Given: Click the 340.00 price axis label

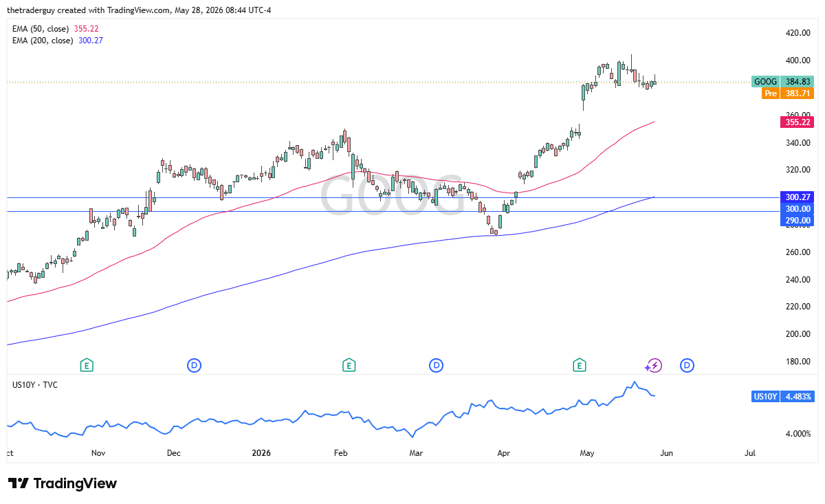Looking at the screenshot, I should click(x=798, y=143).
